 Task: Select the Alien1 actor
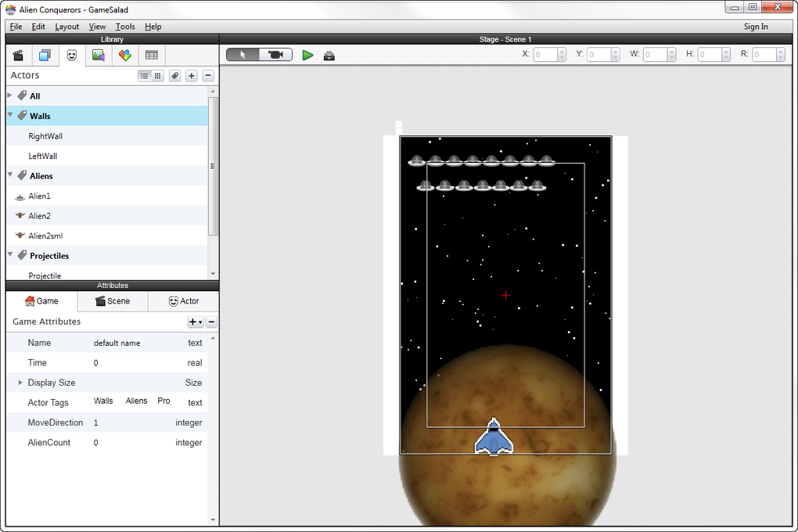pyautogui.click(x=107, y=196)
